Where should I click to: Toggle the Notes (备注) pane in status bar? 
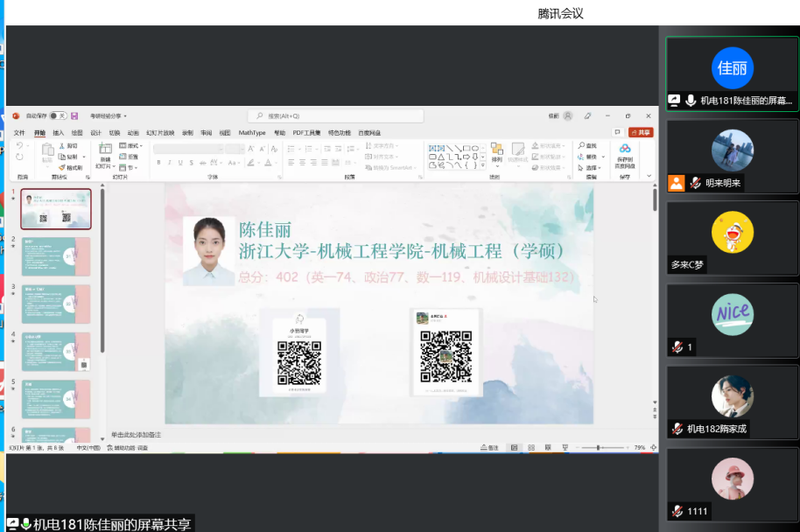[489, 448]
